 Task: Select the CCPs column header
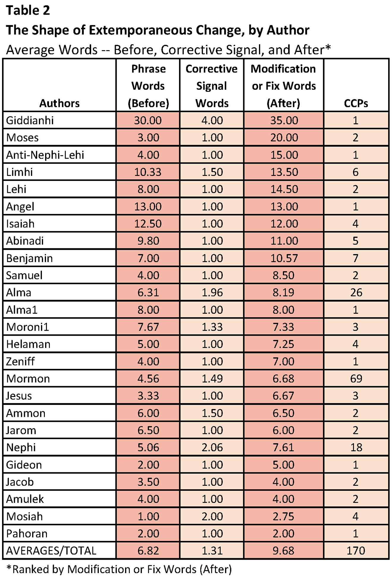[x=356, y=103]
